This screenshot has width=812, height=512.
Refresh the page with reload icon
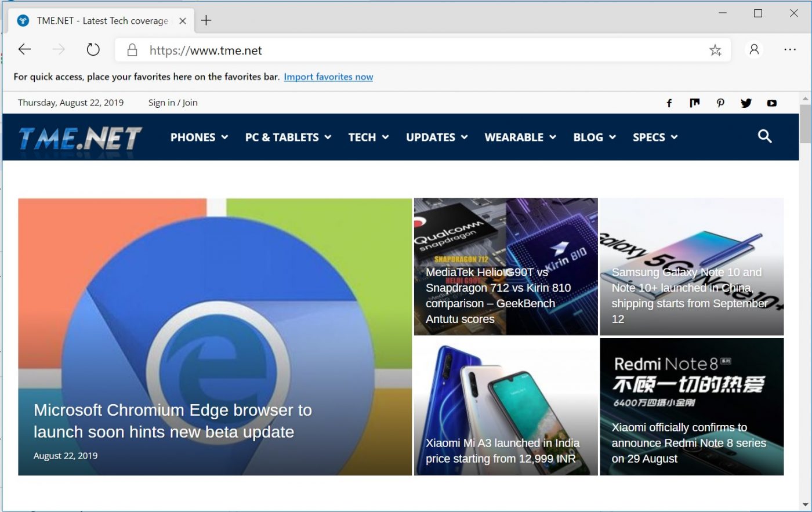93,50
